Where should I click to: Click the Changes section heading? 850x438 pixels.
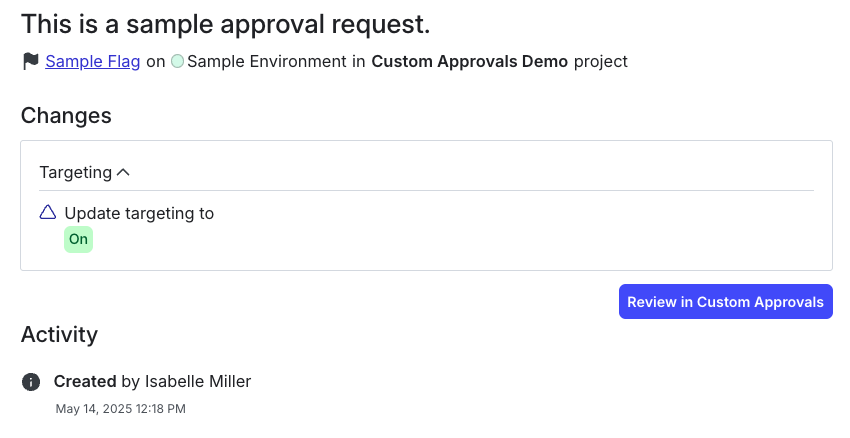tap(66, 115)
